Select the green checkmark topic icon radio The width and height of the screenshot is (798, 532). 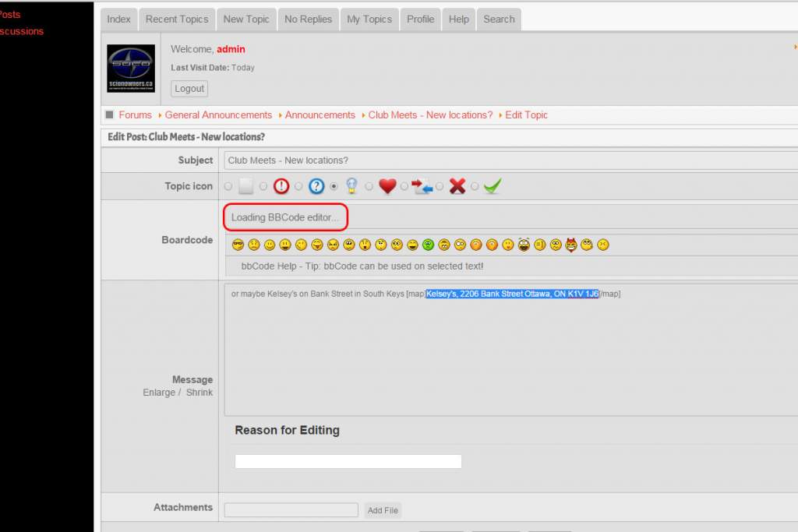point(475,187)
